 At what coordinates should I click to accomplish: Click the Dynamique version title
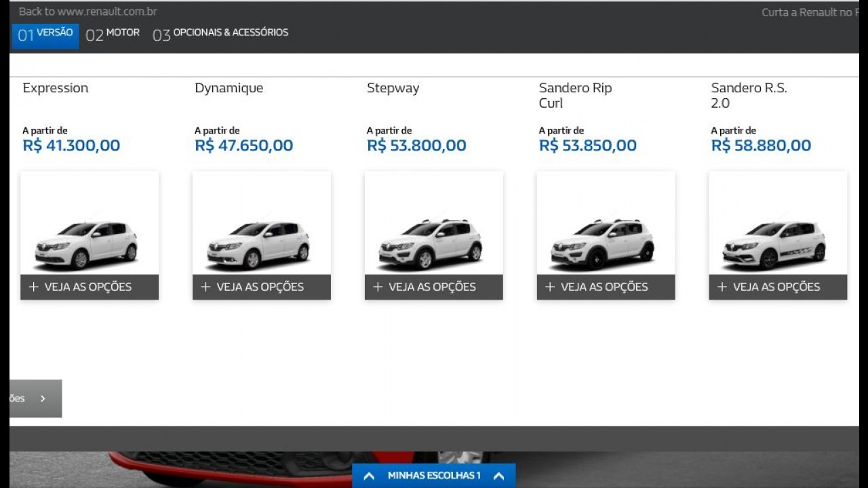229,88
